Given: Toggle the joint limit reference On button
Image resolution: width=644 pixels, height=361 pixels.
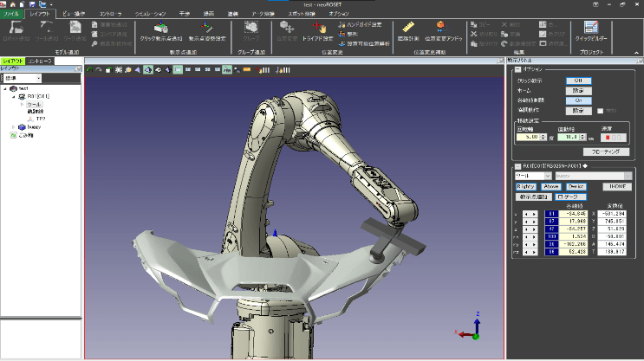Looking at the screenshot, I should coord(579,100).
